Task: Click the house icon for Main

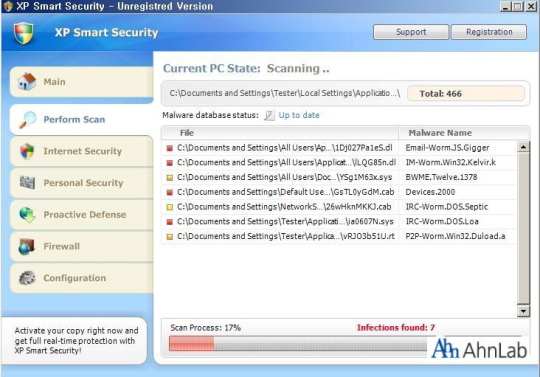Action: coord(27,82)
